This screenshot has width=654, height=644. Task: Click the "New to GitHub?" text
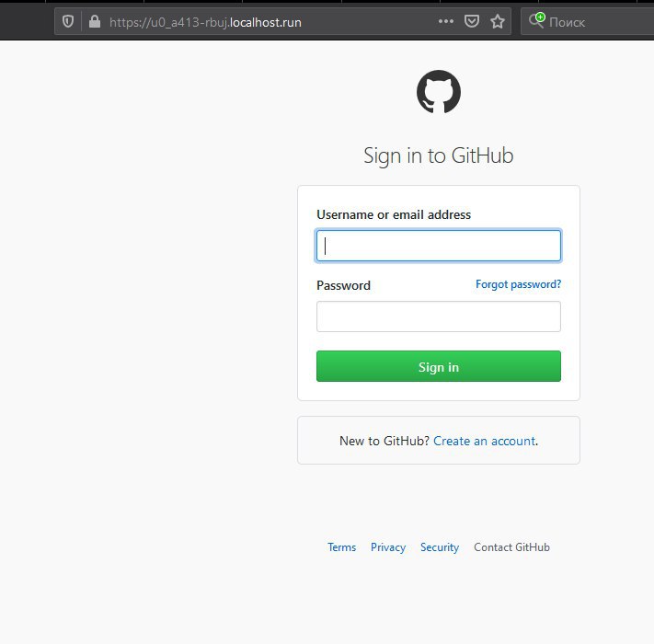click(384, 441)
